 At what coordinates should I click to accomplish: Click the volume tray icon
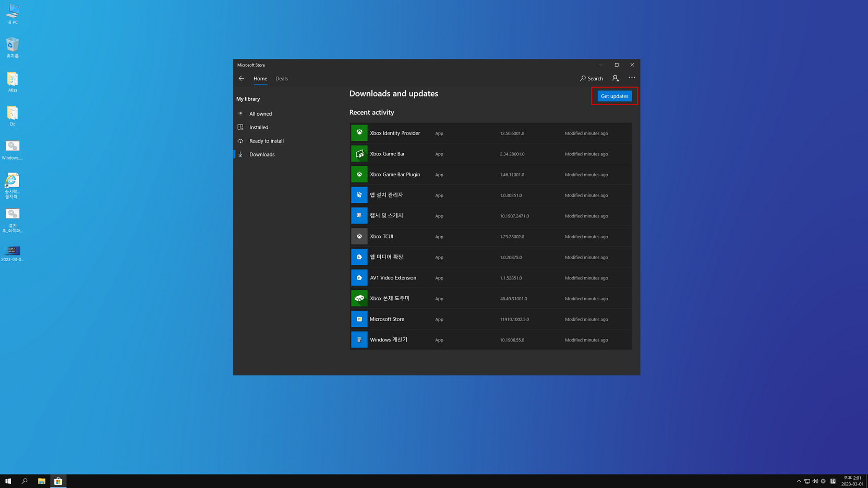click(x=815, y=481)
